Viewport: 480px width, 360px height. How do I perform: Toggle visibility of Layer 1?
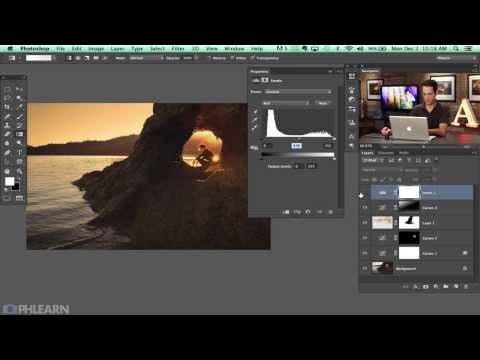[365, 222]
